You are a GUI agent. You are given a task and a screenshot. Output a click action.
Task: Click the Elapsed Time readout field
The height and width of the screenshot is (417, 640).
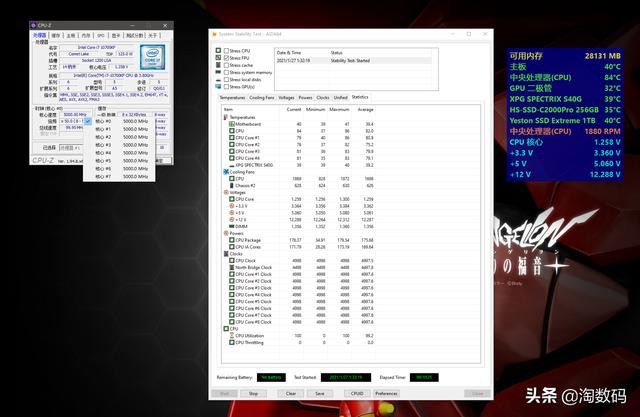coord(424,377)
